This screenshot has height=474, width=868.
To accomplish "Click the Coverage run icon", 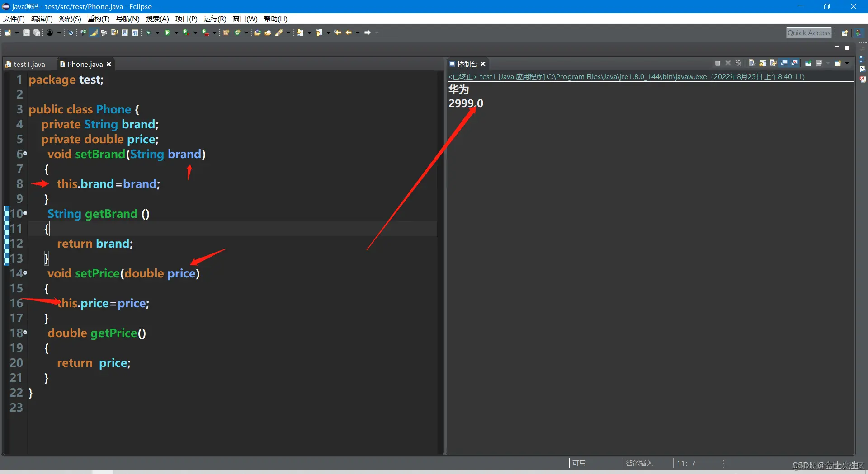I will [x=186, y=33].
